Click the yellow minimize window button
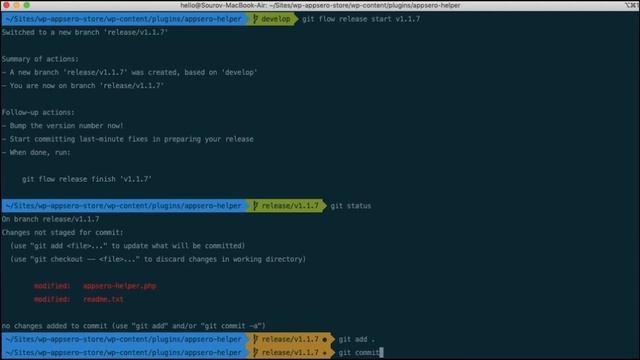 coord(17,5)
